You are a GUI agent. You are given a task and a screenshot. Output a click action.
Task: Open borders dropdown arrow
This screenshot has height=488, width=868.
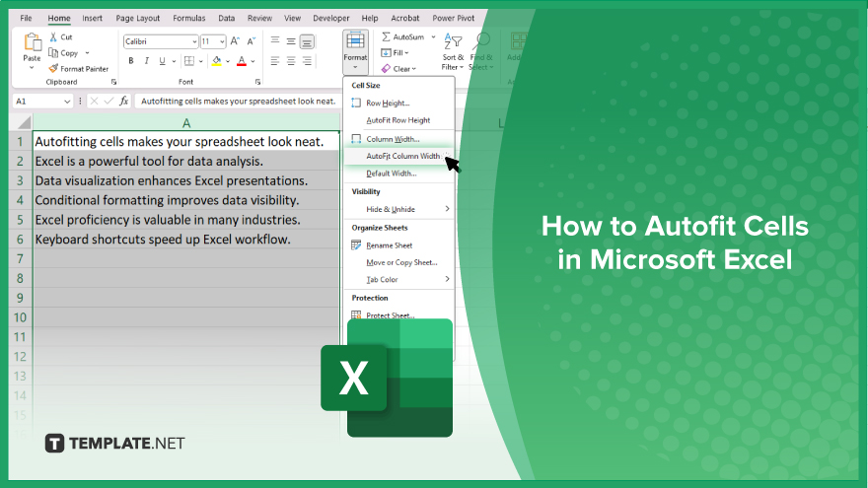click(200, 61)
